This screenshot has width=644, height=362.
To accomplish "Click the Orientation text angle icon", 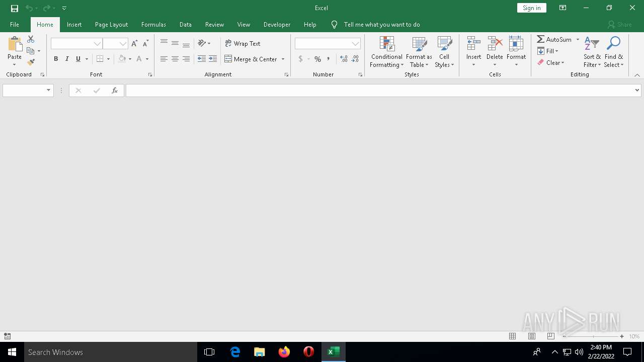I will [202, 44].
